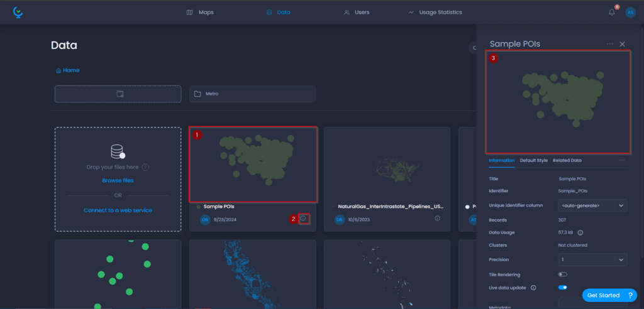This screenshot has width=644, height=309.
Task: Click the Browse files link
Action: pyautogui.click(x=118, y=180)
